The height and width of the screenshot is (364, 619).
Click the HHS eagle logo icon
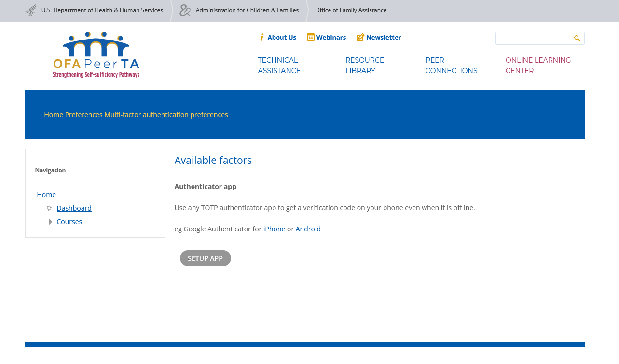[x=31, y=10]
